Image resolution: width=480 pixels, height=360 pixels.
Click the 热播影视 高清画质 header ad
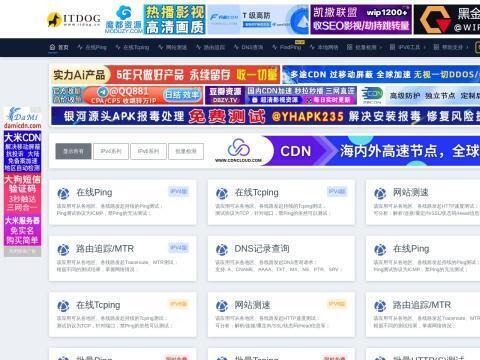tap(174, 20)
